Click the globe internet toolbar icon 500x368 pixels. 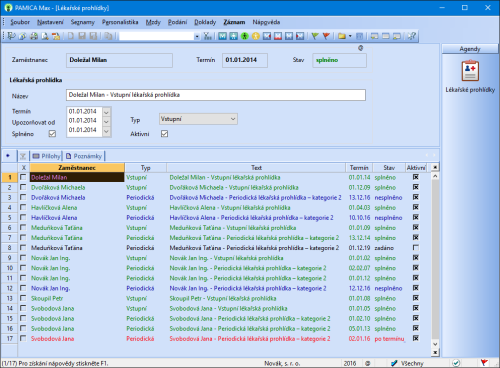23,36
